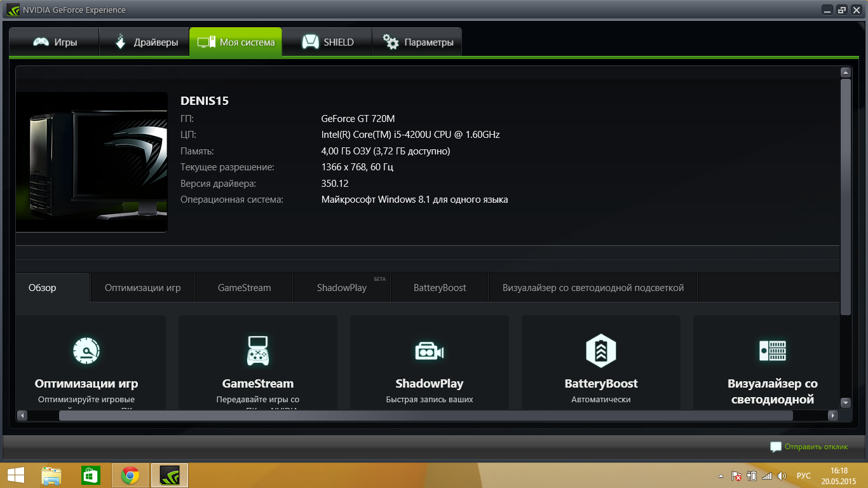Click the GameStream controller card icon
The width and height of the screenshot is (868, 488).
click(258, 350)
